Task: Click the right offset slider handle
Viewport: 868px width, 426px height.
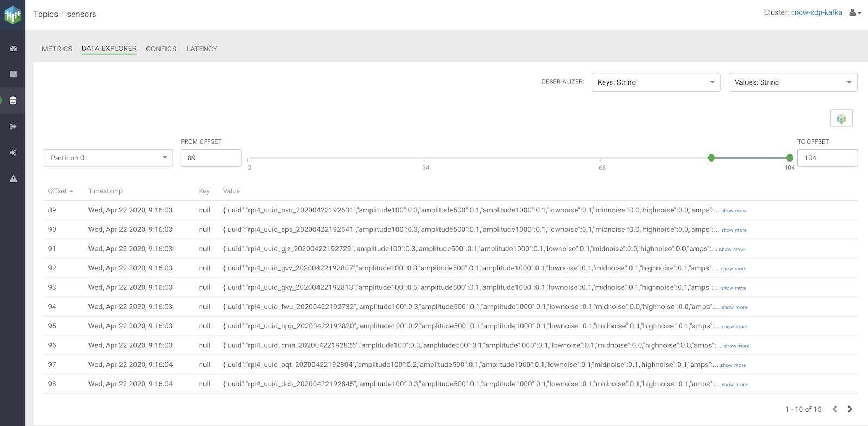Action: pyautogui.click(x=789, y=158)
